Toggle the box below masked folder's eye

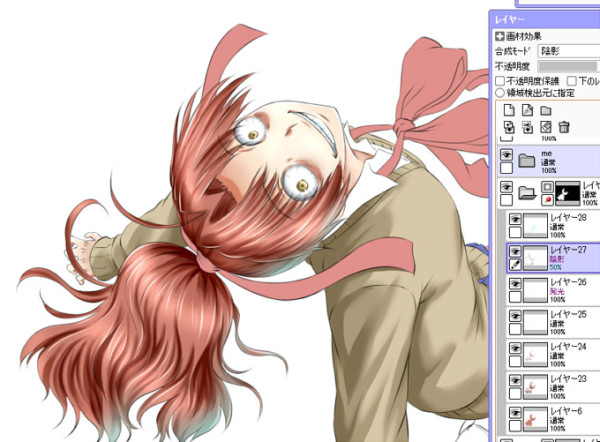click(507, 200)
